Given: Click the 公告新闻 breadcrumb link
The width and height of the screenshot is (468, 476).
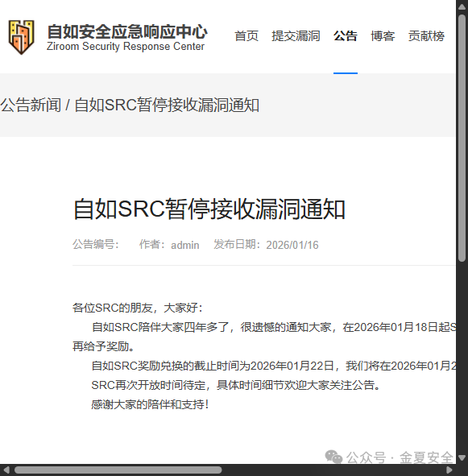Looking at the screenshot, I should click(31, 105).
